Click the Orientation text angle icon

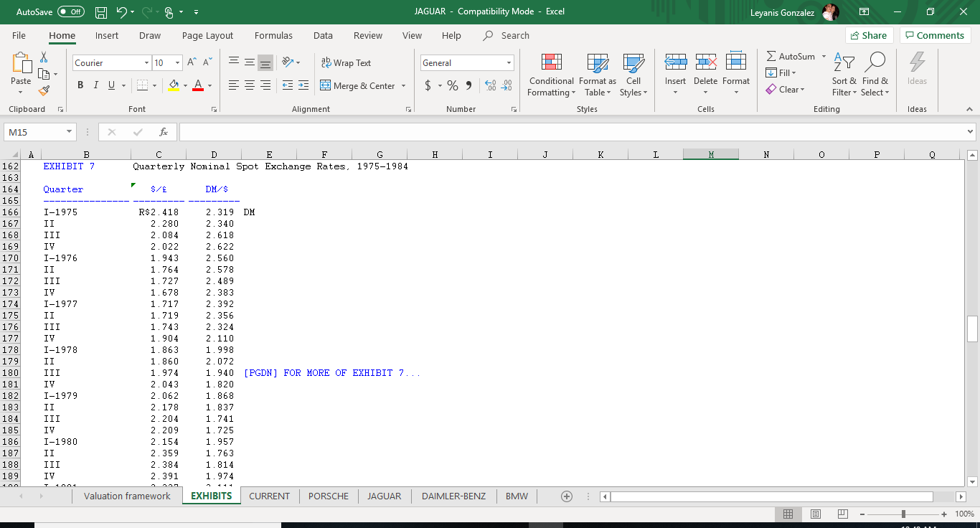(287, 63)
